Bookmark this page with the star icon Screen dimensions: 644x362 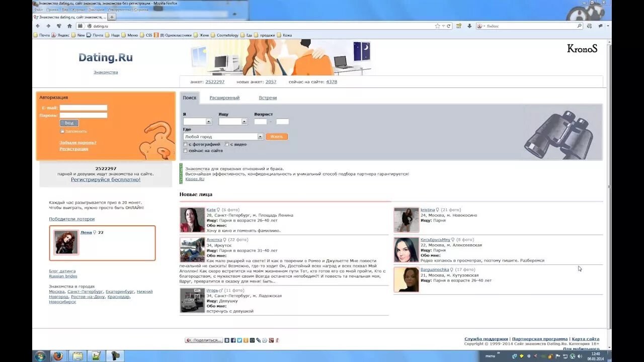[x=437, y=26]
